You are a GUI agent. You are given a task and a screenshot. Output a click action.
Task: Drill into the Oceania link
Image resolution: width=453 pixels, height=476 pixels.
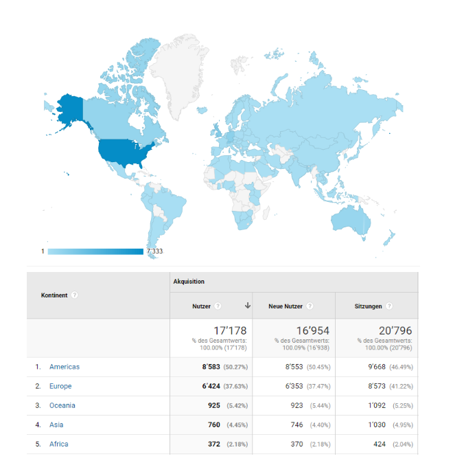point(62,405)
